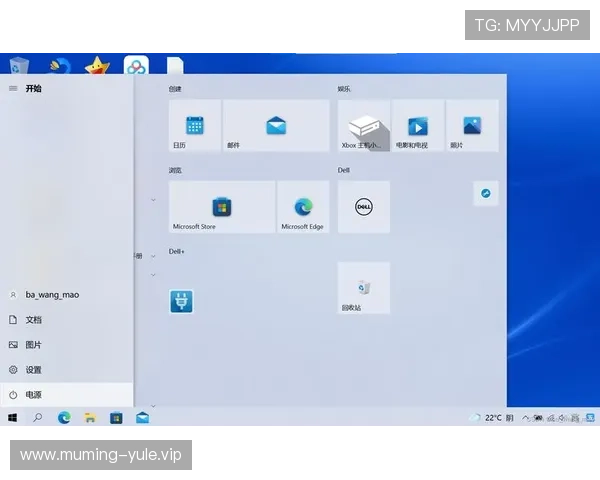This screenshot has width=600, height=480.
Task: Open 图片 pictures from Start sidebar
Action: coord(67,344)
